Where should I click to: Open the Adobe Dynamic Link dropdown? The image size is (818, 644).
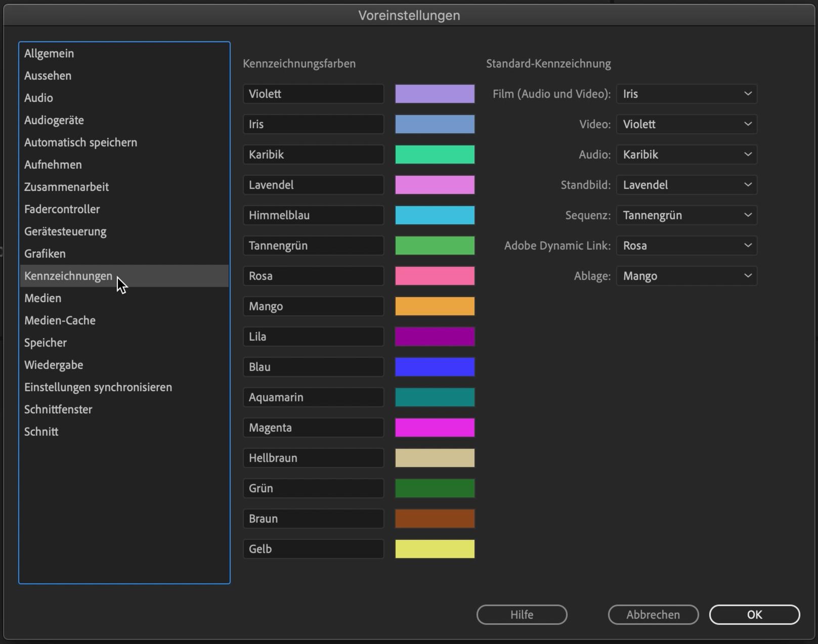(686, 246)
